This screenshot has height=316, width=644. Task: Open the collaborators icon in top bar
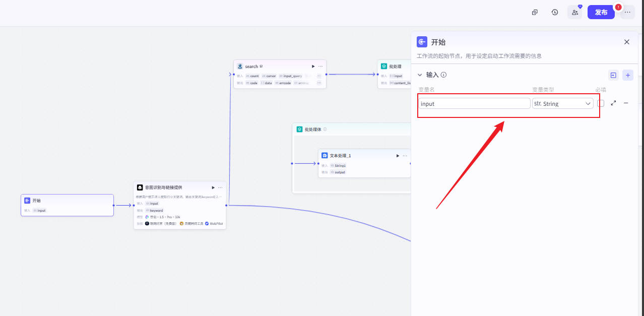tap(575, 12)
